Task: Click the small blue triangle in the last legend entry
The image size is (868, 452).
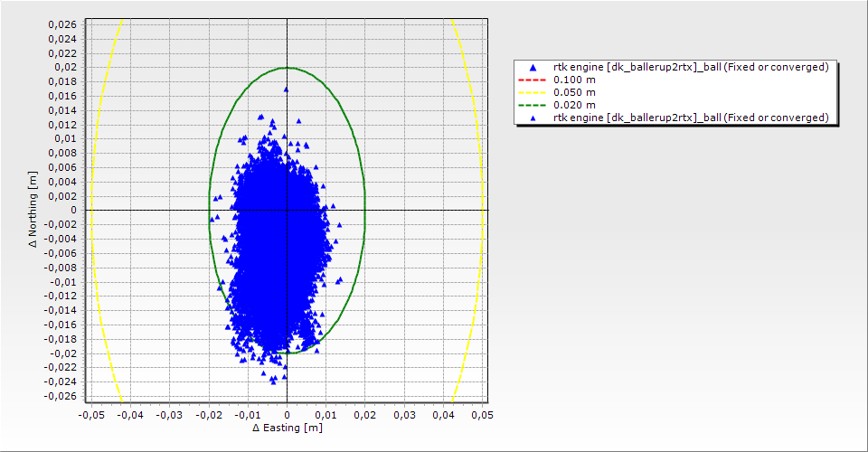Action: 533,118
